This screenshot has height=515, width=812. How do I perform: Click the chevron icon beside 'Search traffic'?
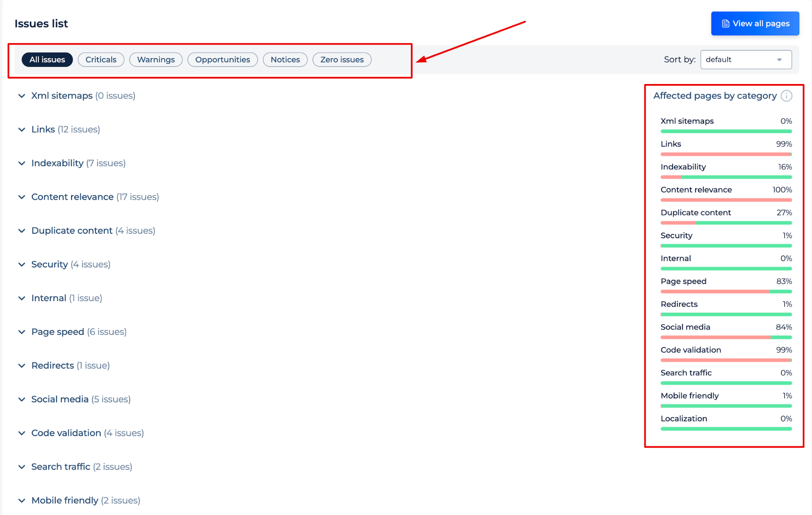point(21,467)
